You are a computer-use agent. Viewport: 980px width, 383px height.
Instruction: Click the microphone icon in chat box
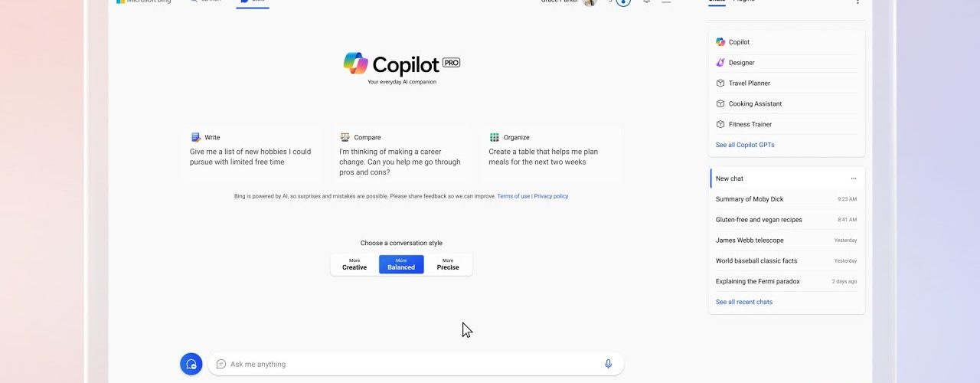[608, 364]
